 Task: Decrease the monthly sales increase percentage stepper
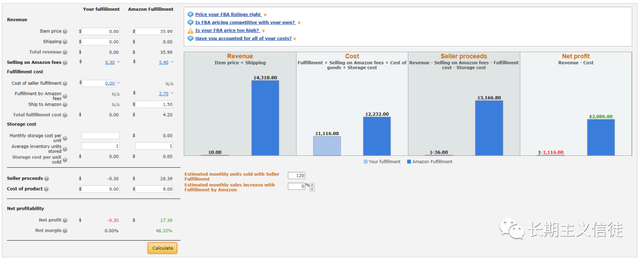312,189
